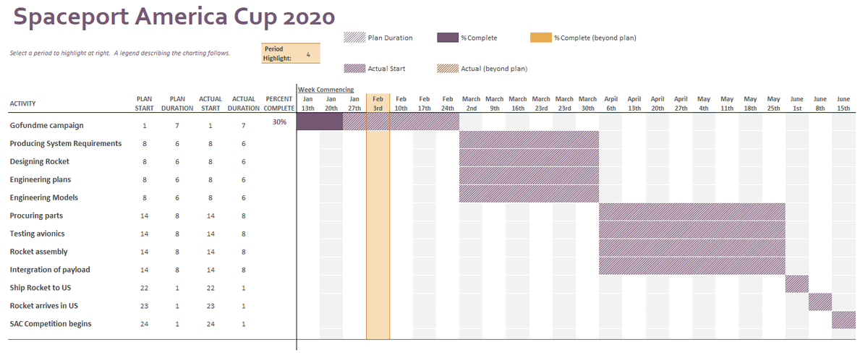Click the 'Plan Duration' legend label
Viewport: 868px width, 363px height.
tap(390, 38)
